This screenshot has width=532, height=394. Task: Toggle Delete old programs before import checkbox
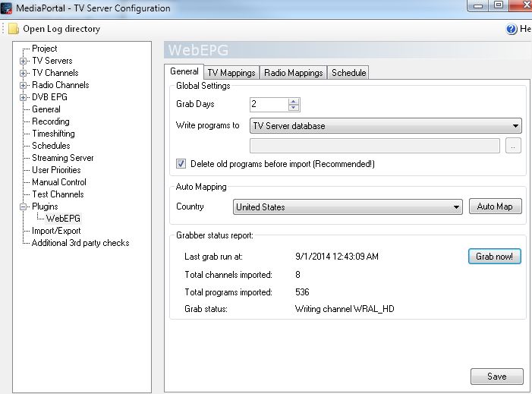[x=181, y=163]
